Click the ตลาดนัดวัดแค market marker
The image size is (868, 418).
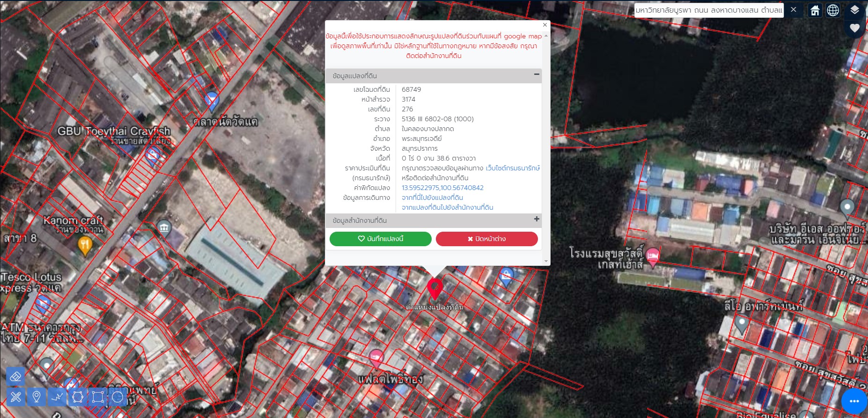(x=212, y=102)
